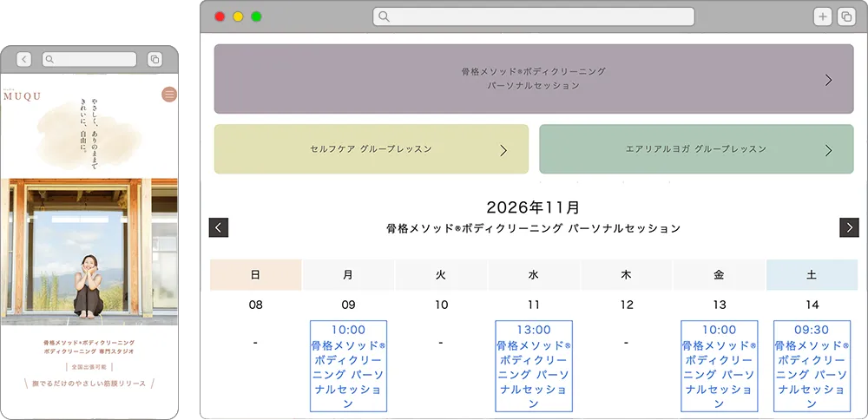Go to the next month in the calendar

click(x=849, y=227)
